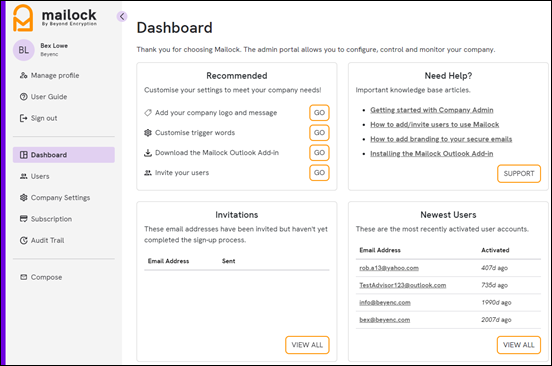
Task: Click GO next to Customise trigger words
Action: tap(319, 133)
